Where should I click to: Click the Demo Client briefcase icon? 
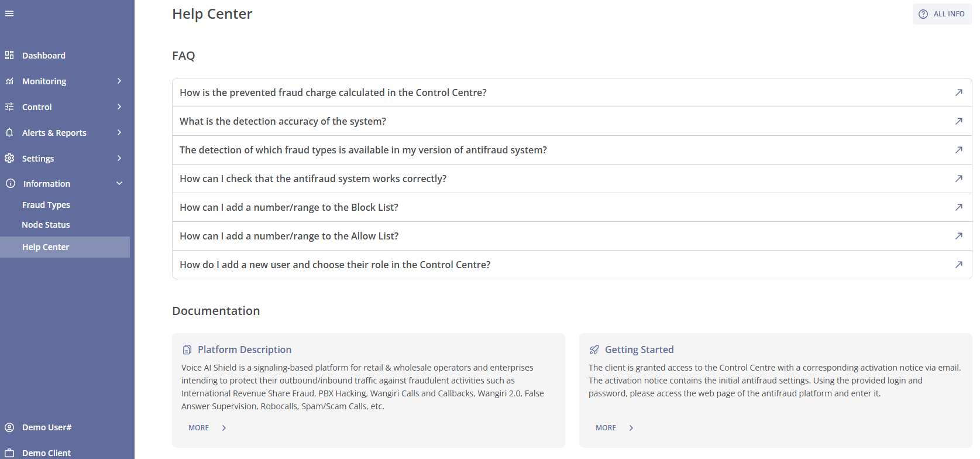click(9, 453)
